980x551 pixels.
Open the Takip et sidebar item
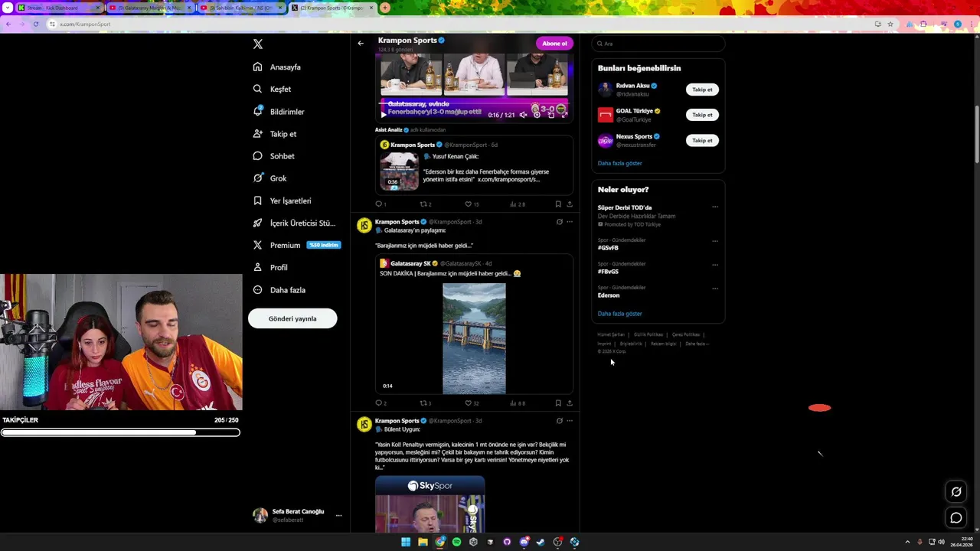point(275,134)
